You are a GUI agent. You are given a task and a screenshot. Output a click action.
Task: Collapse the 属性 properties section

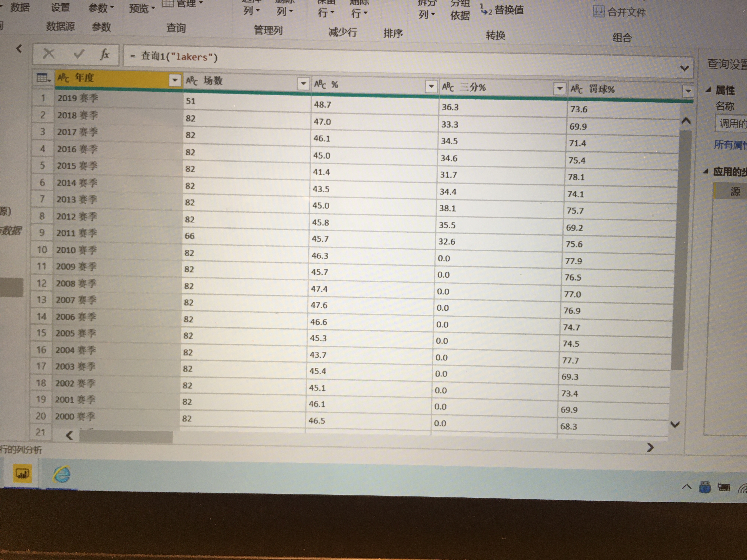708,90
